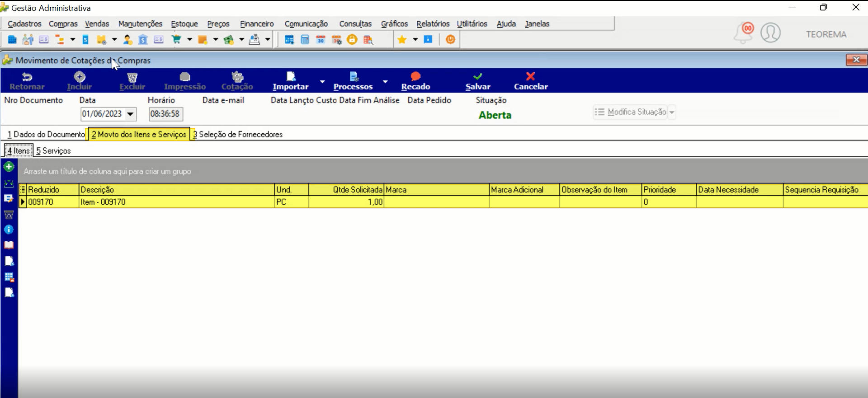Expand the Processos dropdown arrow
The width and height of the screenshot is (868, 398).
[385, 82]
